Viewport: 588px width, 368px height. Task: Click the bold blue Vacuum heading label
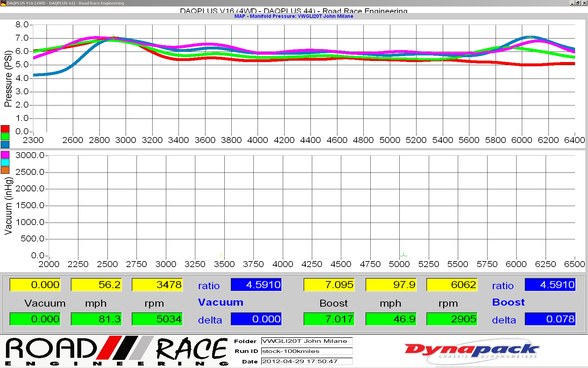220,302
